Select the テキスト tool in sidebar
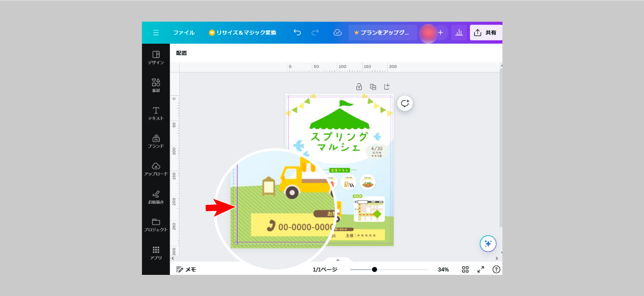This screenshot has height=296, width=644. [156, 113]
